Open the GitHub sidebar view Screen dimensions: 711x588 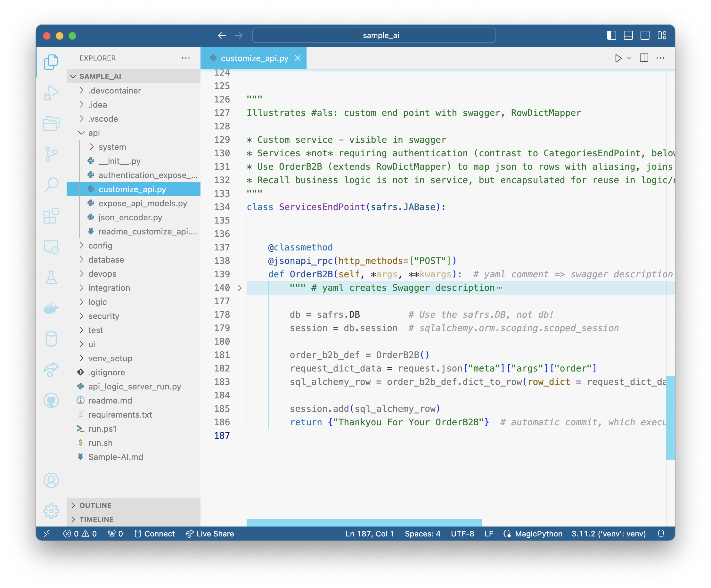click(51, 400)
